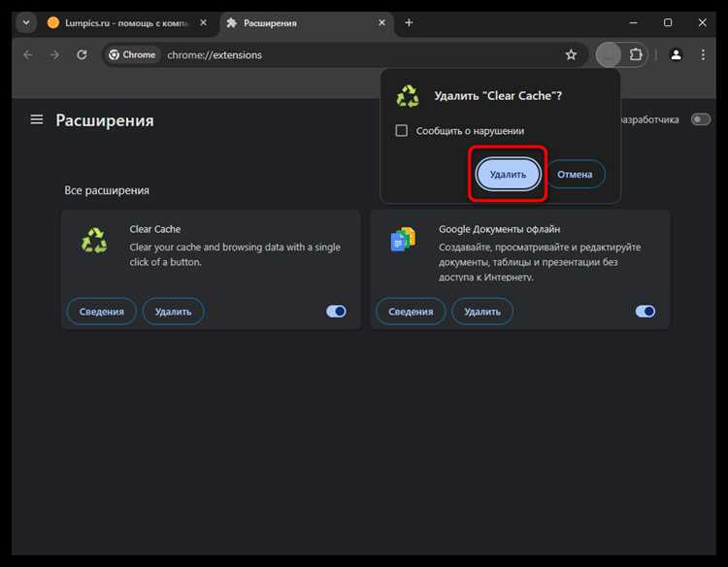Open Сведения for Clear Cache
The width and height of the screenshot is (728, 567).
point(102,312)
